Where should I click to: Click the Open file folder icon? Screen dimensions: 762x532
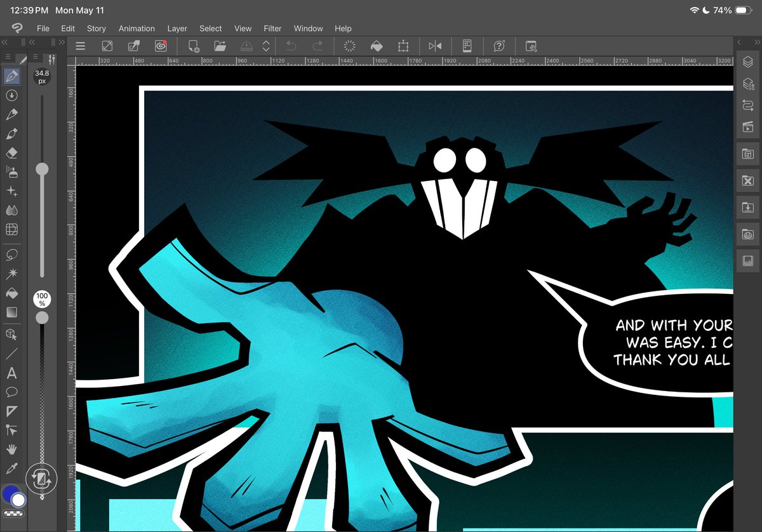pos(220,46)
